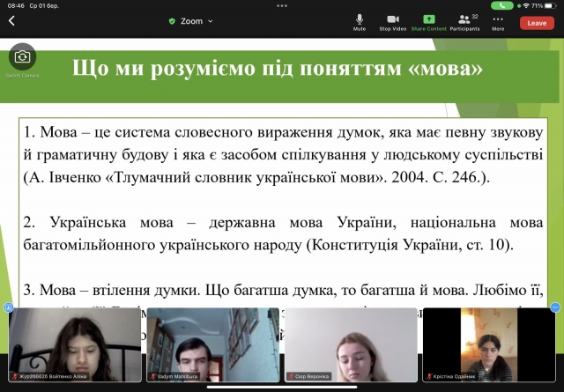Select Сюр Вероніка's video thumbnail
Screen dimensions: 564x392
[351, 344]
